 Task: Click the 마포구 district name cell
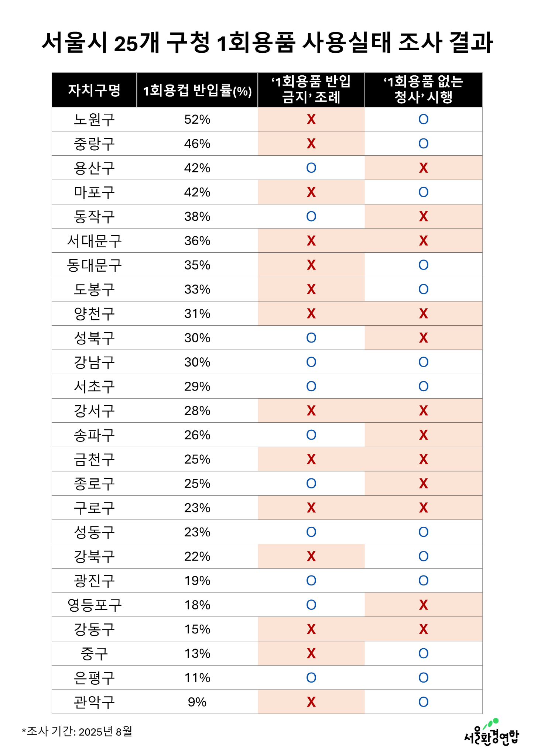pos(94,192)
